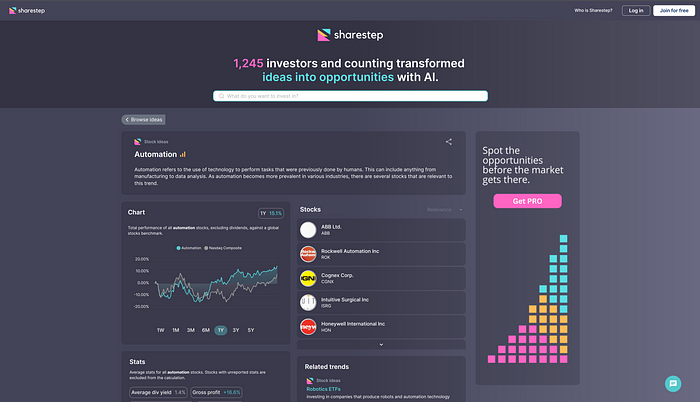Click Stock ideas logo icon in Related trends
This screenshot has height=402, width=700.
point(310,381)
